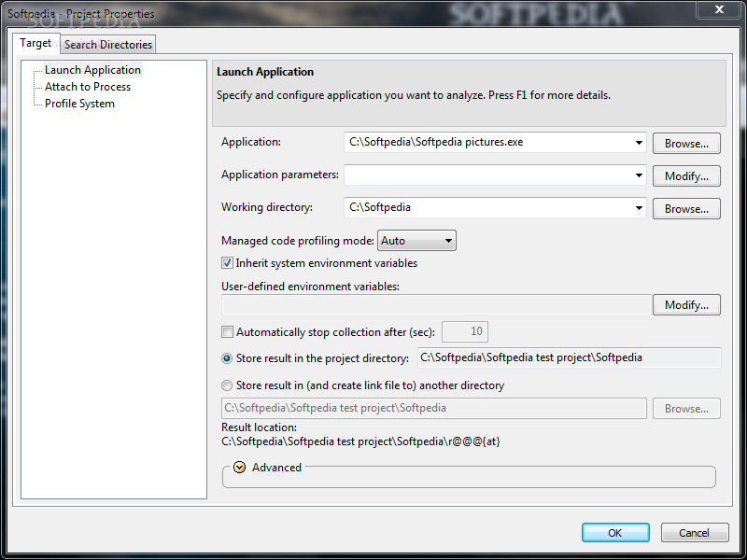This screenshot has height=560, width=747.
Task: Switch to the Target tab
Action: point(35,43)
